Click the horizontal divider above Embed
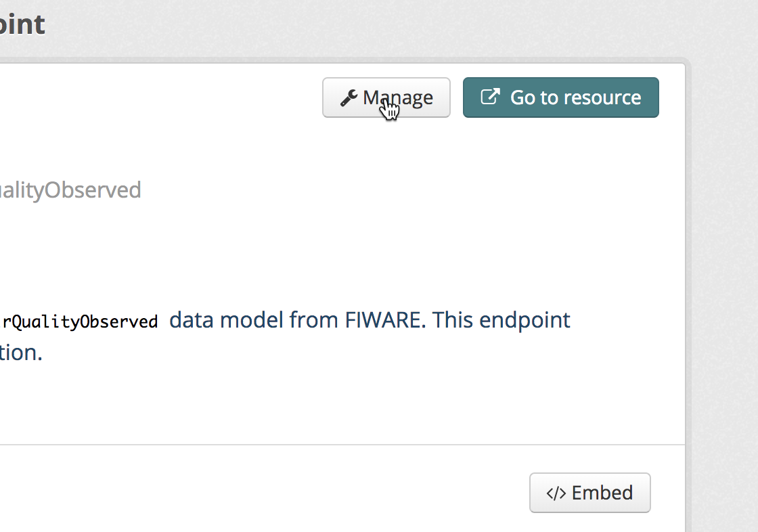This screenshot has width=758, height=532. pyautogui.click(x=342, y=445)
